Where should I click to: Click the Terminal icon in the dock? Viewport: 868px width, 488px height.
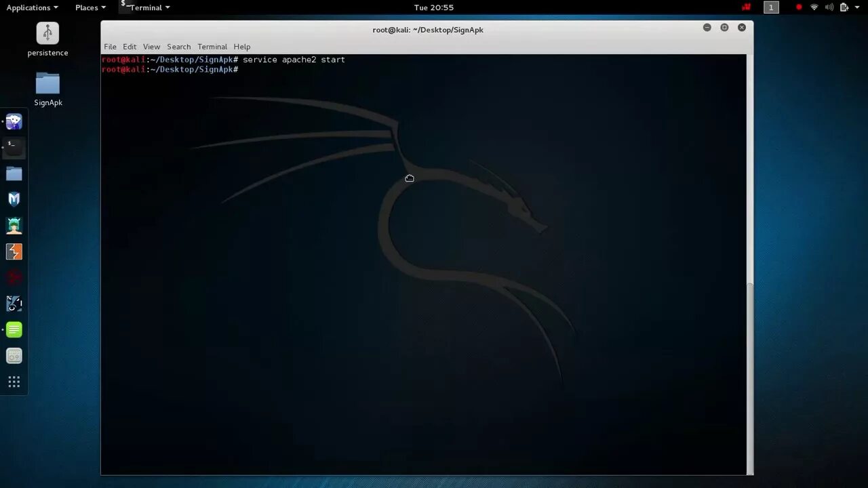14,148
